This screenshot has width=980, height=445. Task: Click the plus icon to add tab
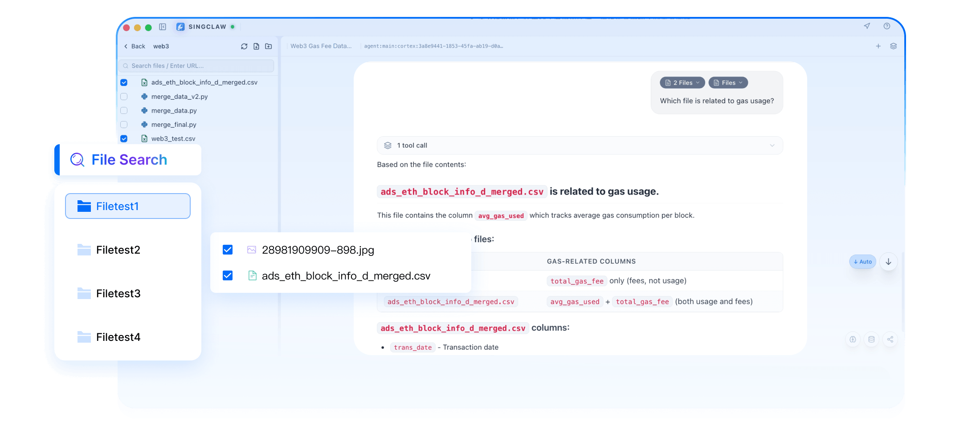tap(878, 46)
